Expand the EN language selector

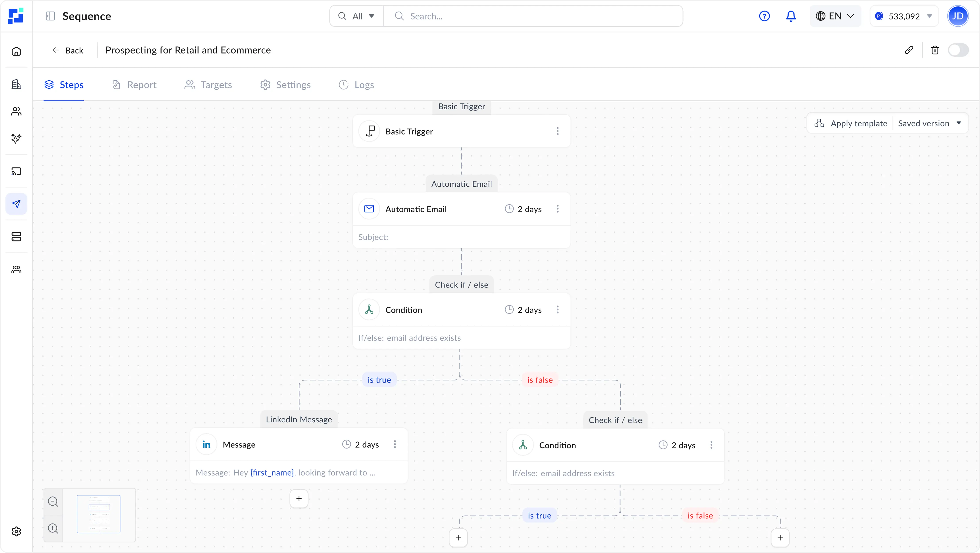(x=835, y=16)
